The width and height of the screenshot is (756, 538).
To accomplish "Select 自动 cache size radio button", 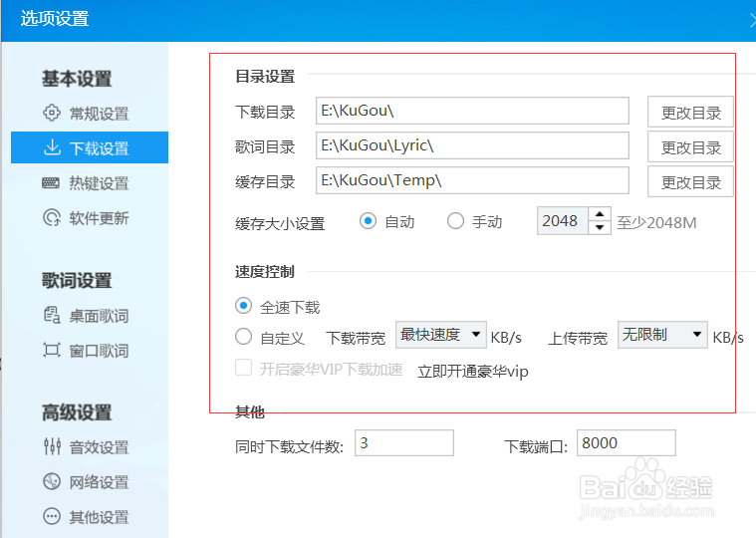I will coord(368,221).
